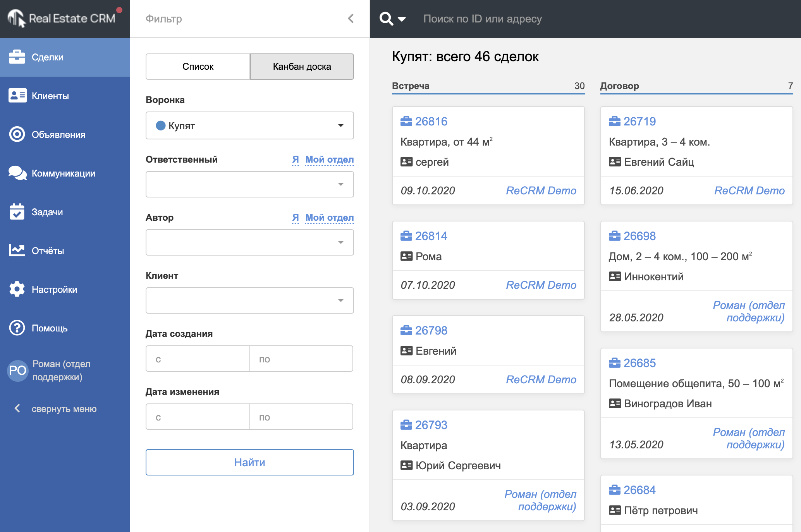
Task: Open the Автор dropdown
Action: pos(250,242)
